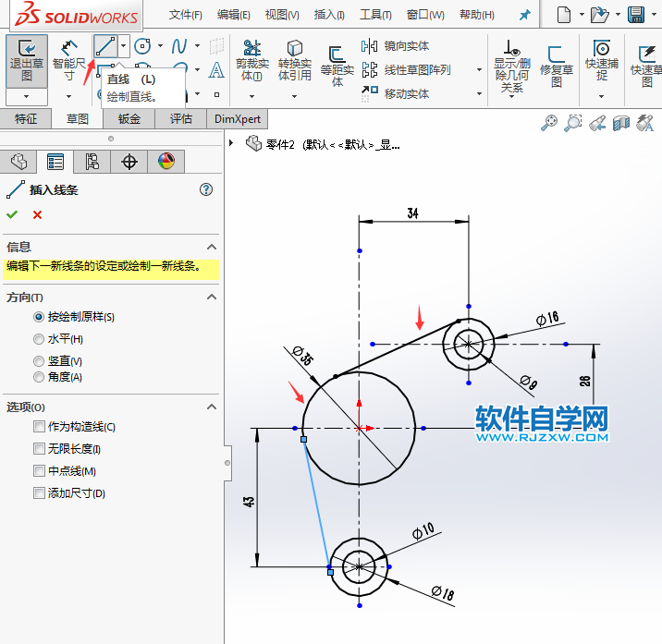This screenshot has width=662, height=644.
Task: Select the Spline sketch tool
Action: tap(179, 46)
